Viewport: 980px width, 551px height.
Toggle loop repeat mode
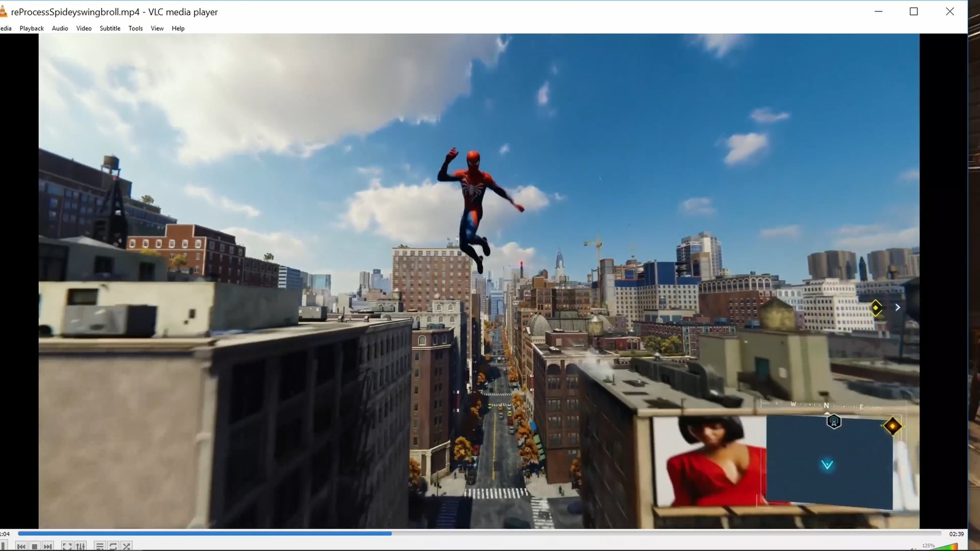pyautogui.click(x=113, y=546)
